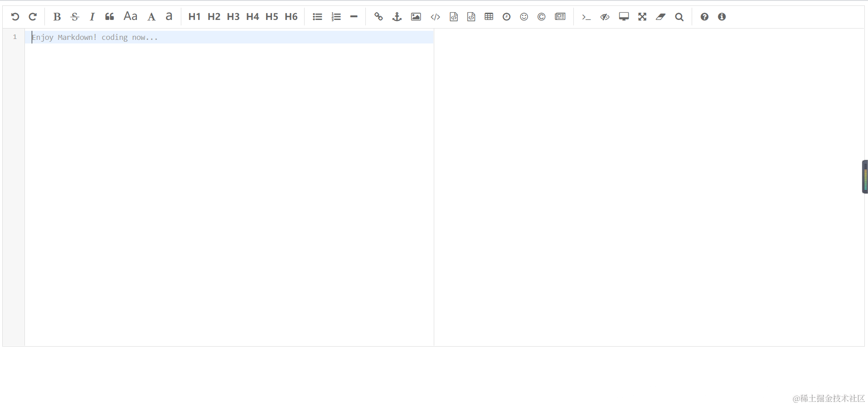The height and width of the screenshot is (406, 868).
Task: Open fullscreen HTML preview
Action: tap(624, 17)
